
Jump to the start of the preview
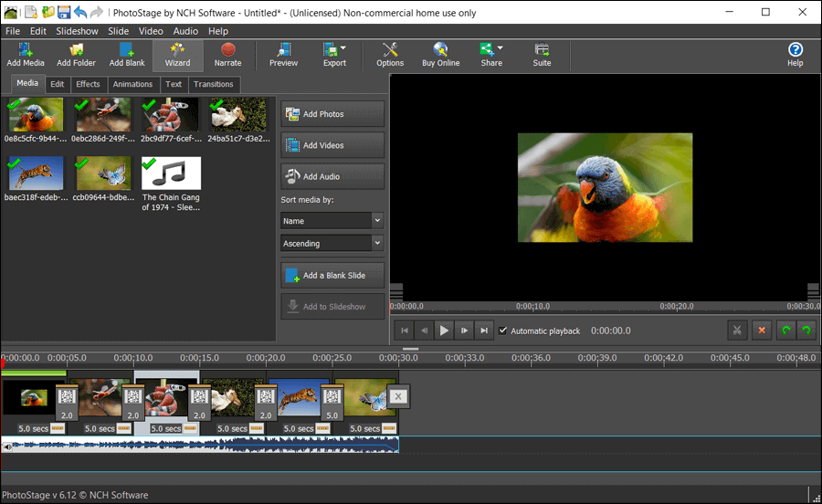405,331
